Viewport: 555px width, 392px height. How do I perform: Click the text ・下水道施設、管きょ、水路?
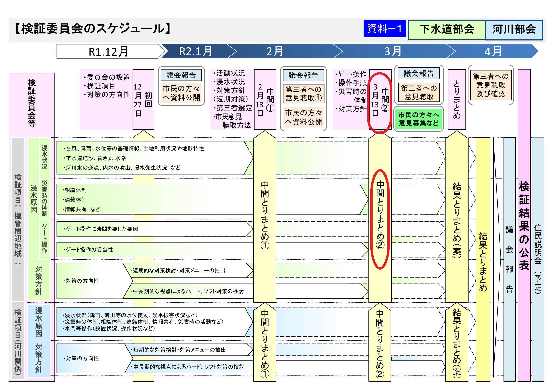pos(95,158)
